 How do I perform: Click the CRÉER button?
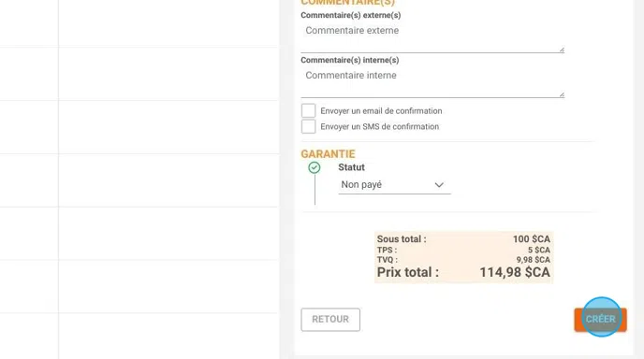[600, 319]
